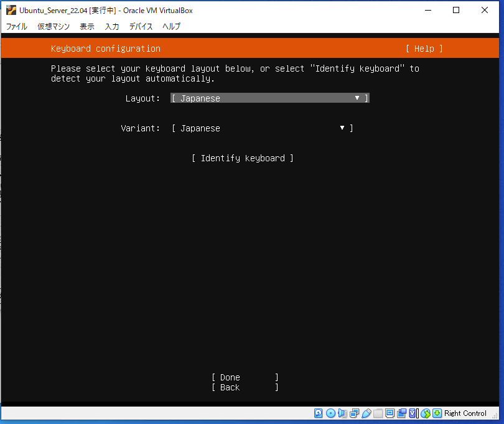Click the Back button

click(245, 387)
